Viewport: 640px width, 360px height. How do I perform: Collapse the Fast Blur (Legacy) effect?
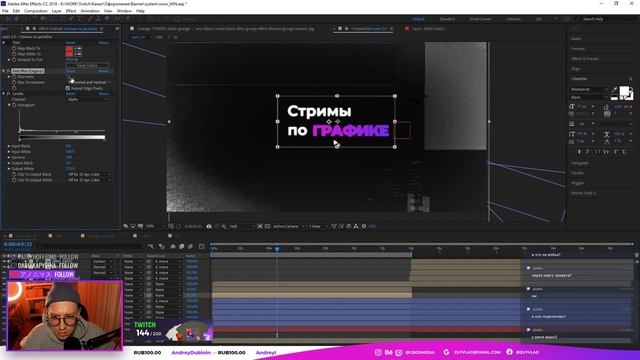tap(4, 71)
